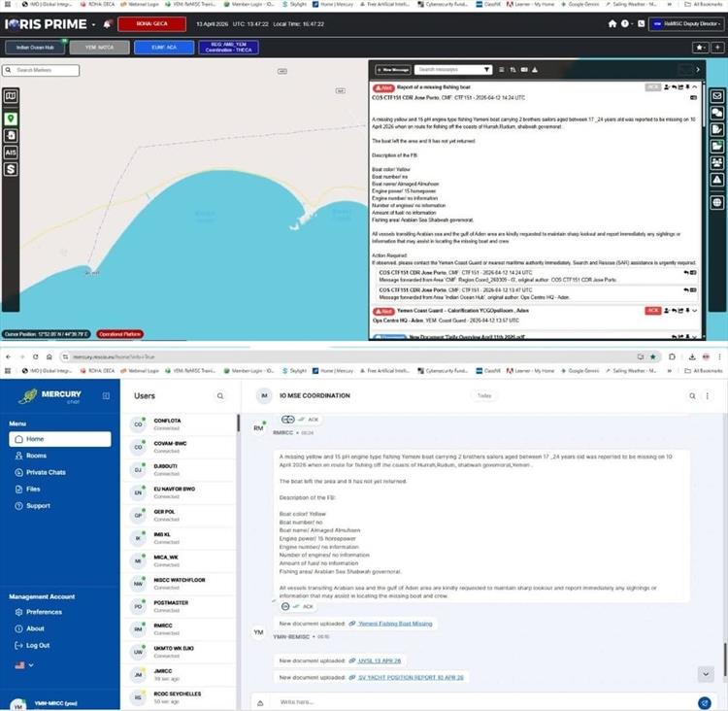Open the search messages filter dropdown
Viewport: 728px width, 711px height.
pos(486,70)
